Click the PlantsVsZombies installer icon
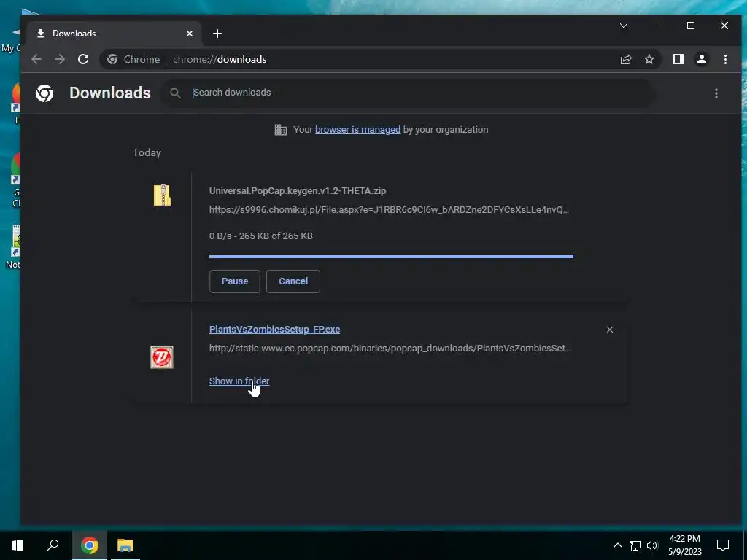 (x=162, y=357)
